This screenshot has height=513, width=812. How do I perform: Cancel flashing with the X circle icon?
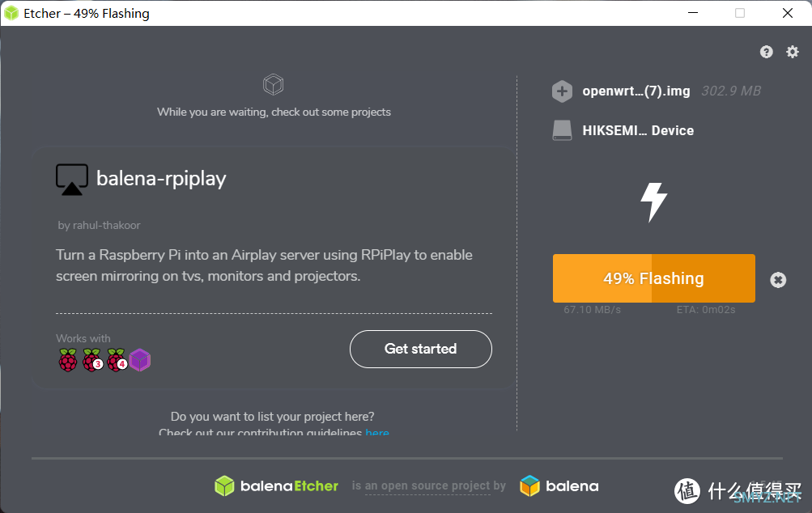778,280
